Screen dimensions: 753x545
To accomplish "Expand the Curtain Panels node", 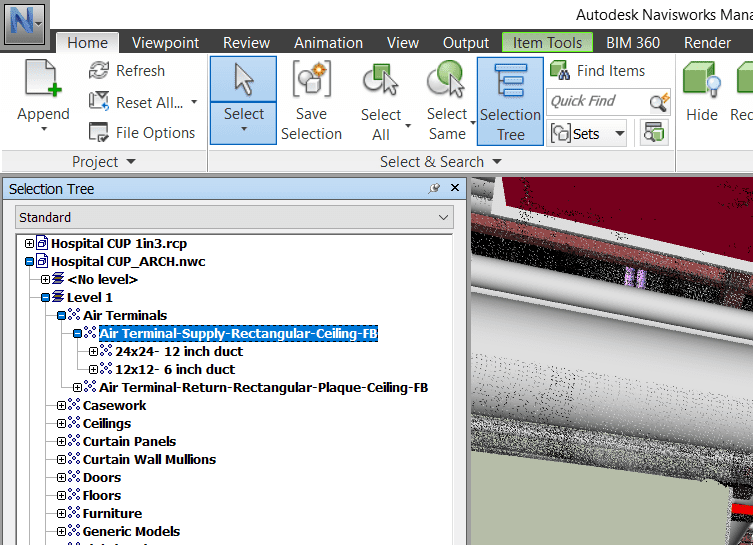I will 61,441.
